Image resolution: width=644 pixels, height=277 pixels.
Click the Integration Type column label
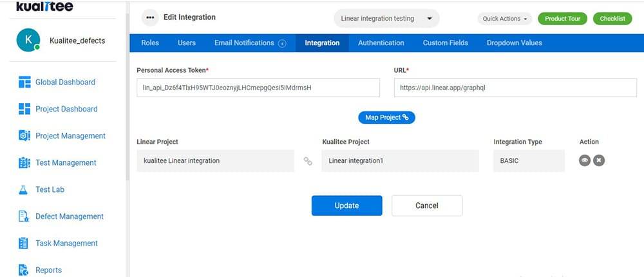pos(518,142)
